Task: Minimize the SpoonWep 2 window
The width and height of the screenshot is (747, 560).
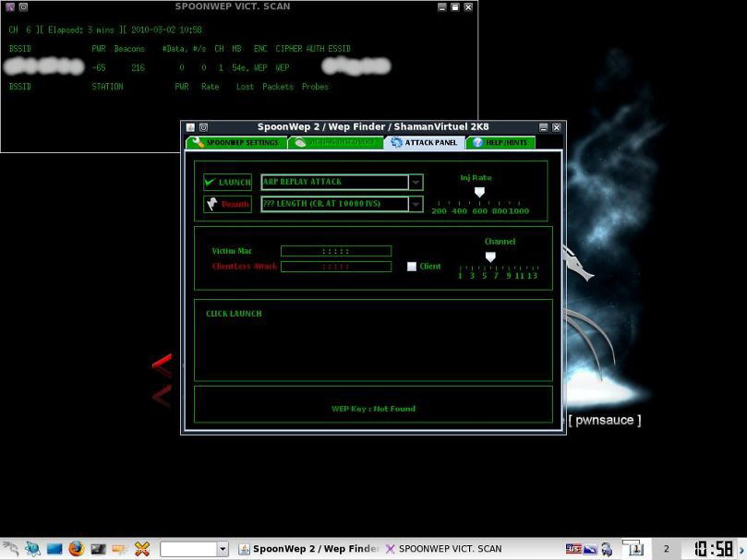Action: (x=543, y=127)
